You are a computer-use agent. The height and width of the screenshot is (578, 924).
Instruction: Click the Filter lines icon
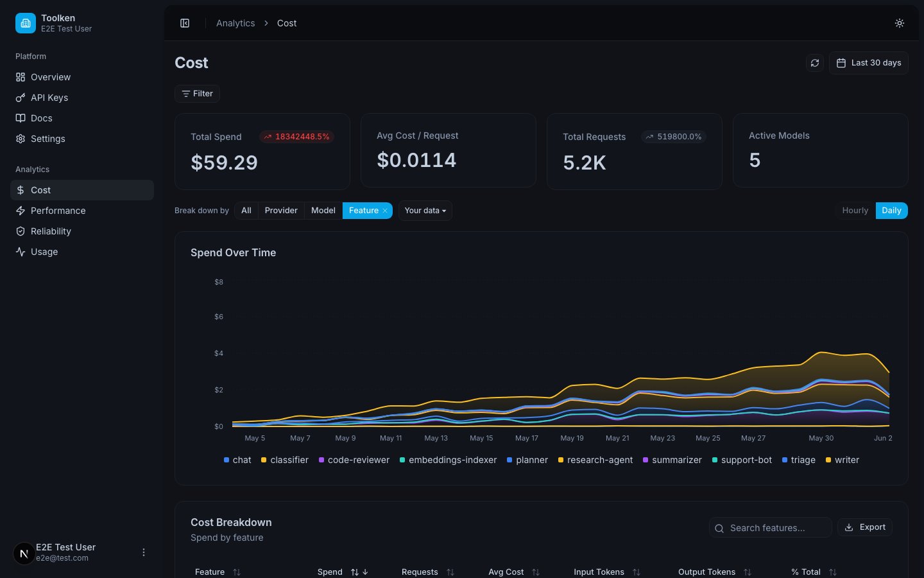pyautogui.click(x=185, y=94)
